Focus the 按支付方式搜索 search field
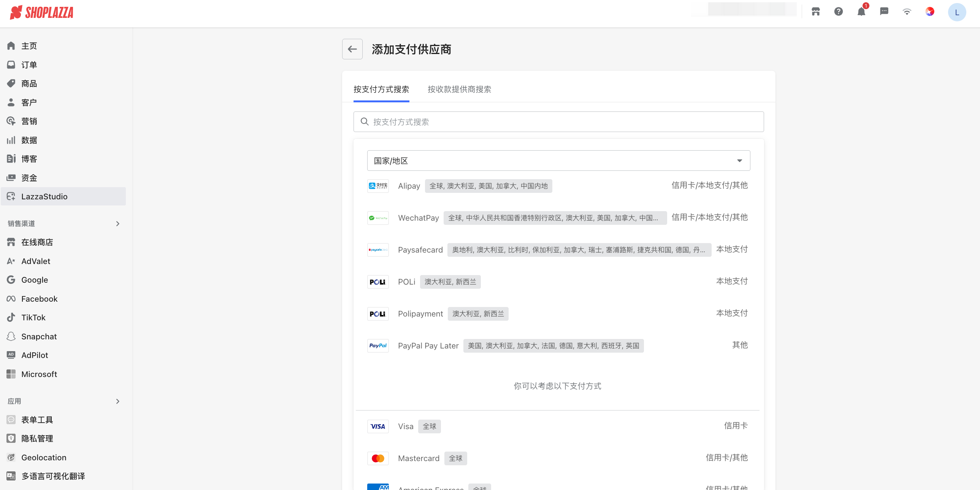The width and height of the screenshot is (980, 490). pos(558,122)
